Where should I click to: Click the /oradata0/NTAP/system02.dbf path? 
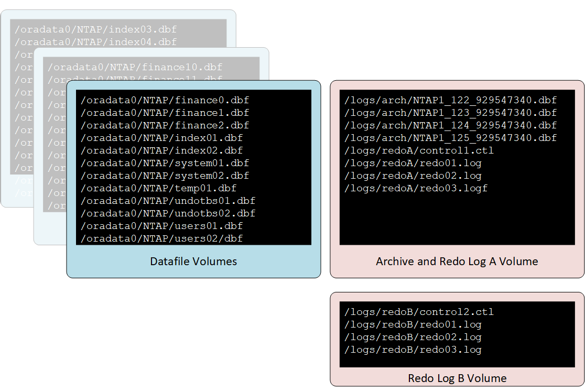click(165, 176)
